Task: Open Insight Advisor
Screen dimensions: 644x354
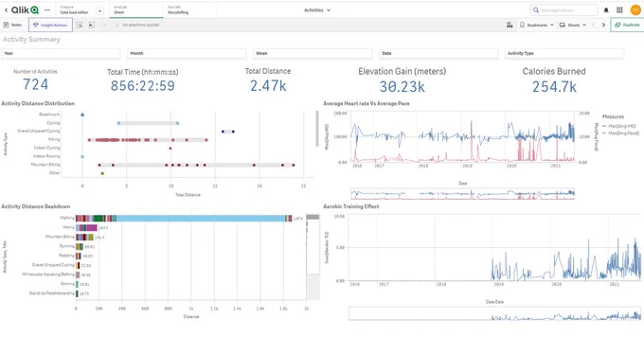Action: [50, 25]
